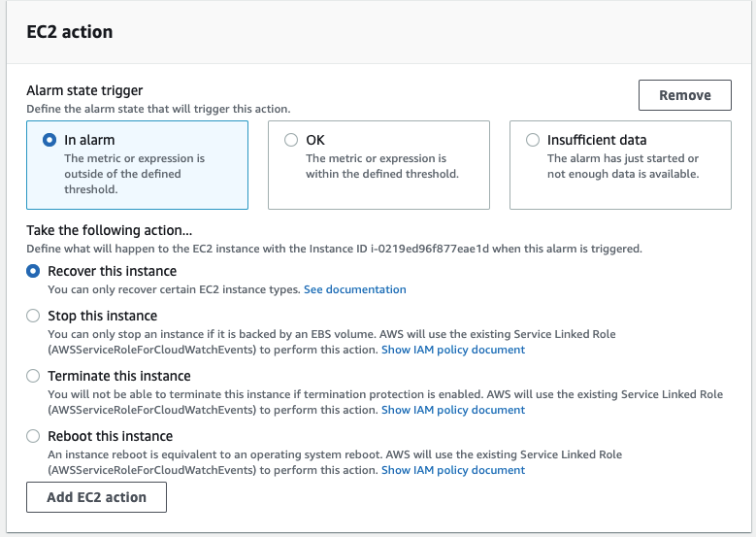Viewport: 756px width, 537px height.
Task: Show IAM policy document under Reboot option
Action: [453, 470]
